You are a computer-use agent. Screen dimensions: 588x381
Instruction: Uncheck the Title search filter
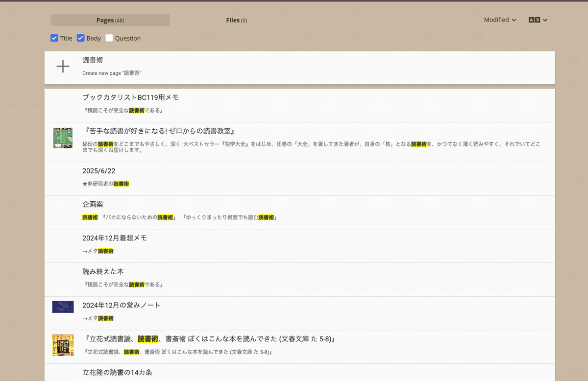pyautogui.click(x=54, y=38)
